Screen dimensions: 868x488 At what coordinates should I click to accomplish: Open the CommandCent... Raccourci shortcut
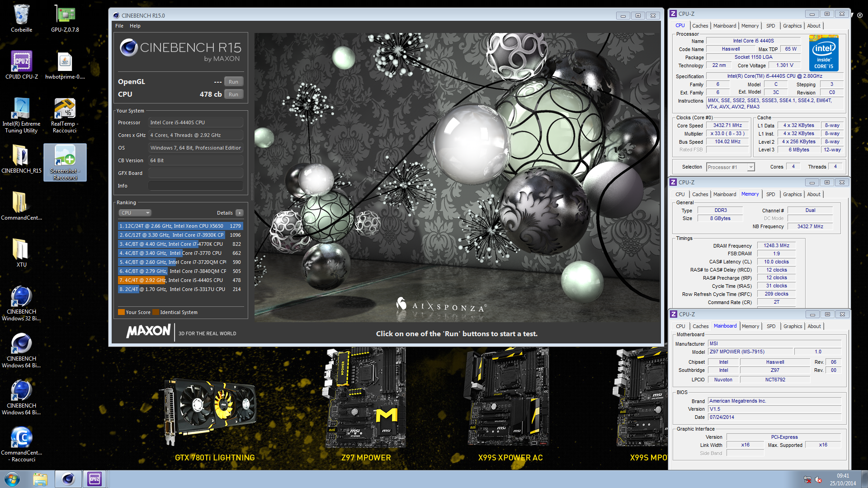click(x=21, y=444)
